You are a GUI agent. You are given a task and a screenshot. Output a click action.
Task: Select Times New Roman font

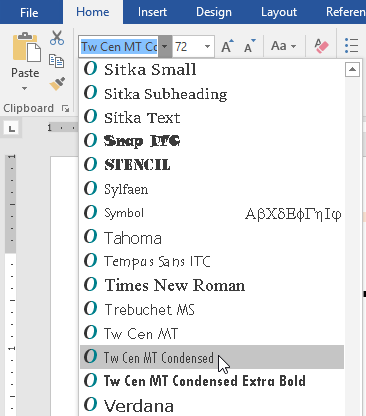point(212,285)
